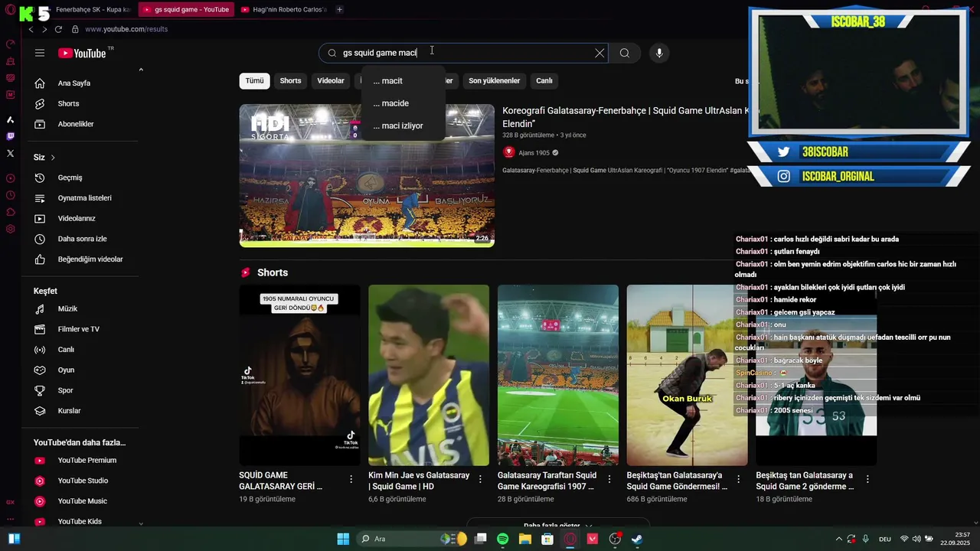Choose the '... macit' search suggestion
Viewport: 980px width, 551px height.
point(403,81)
